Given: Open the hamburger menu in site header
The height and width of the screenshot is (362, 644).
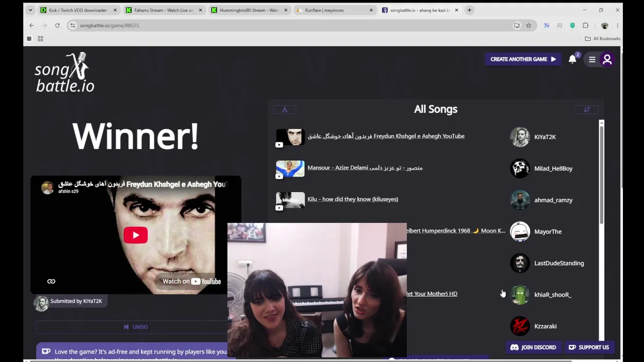Looking at the screenshot, I should [x=592, y=59].
